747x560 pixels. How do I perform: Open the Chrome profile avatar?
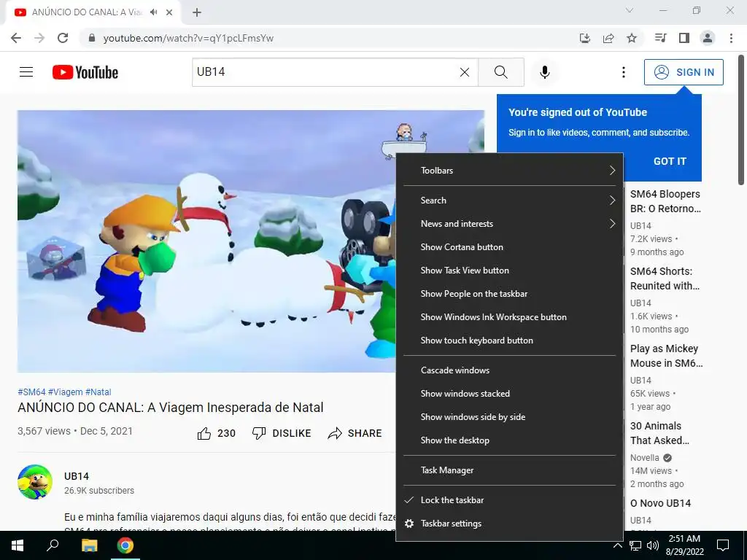pos(708,38)
